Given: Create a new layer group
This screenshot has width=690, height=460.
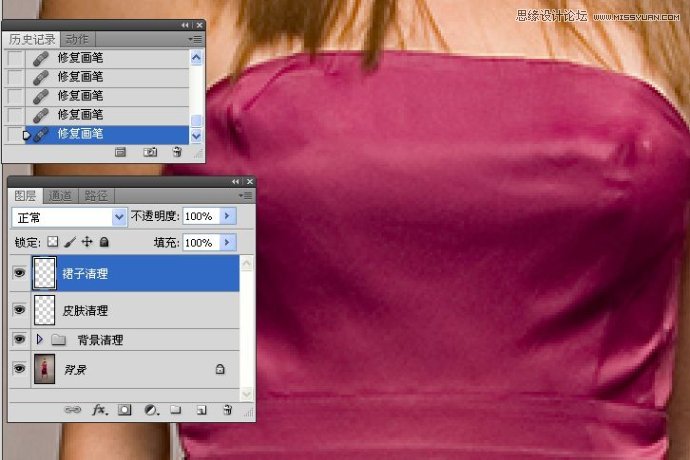Looking at the screenshot, I should pyautogui.click(x=175, y=410).
